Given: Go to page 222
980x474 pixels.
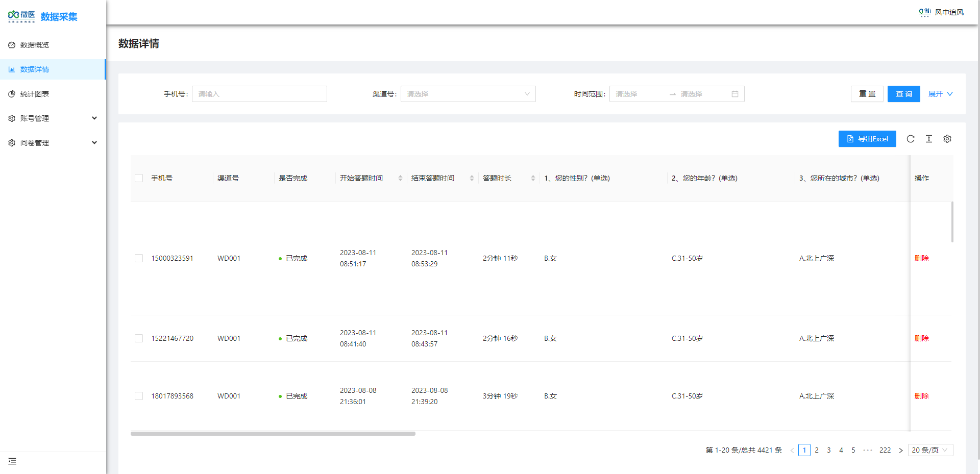Looking at the screenshot, I should point(885,450).
